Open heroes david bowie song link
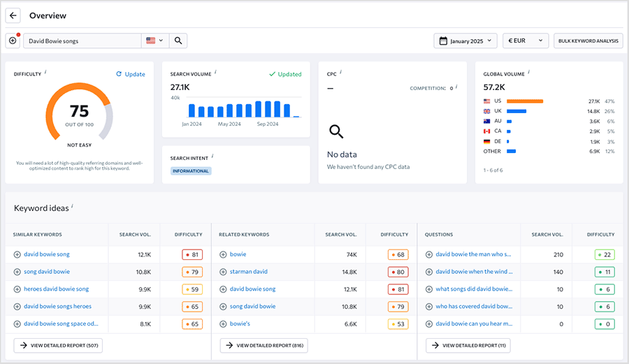Image resolution: width=629 pixels, height=364 pixels. point(56,289)
